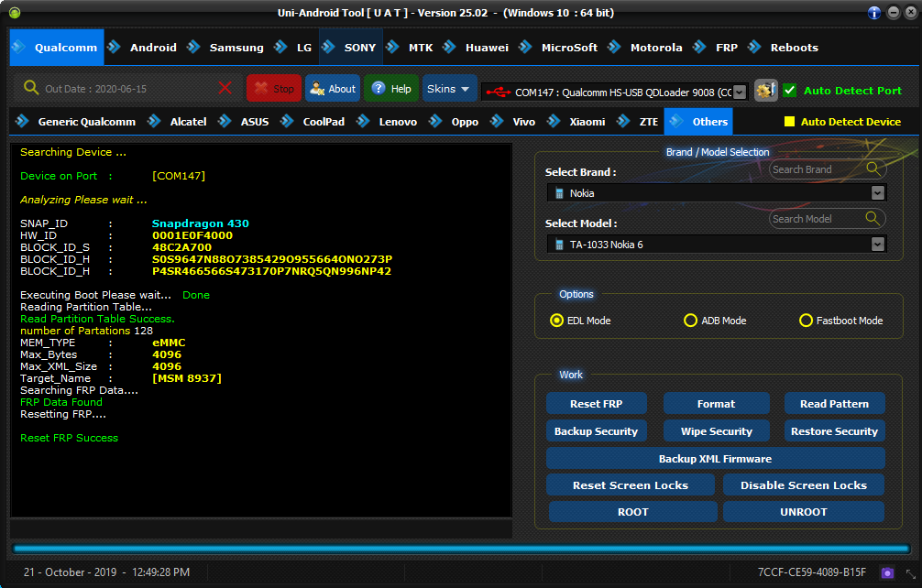Click the UNROOT button
The height and width of the screenshot is (588, 922).
[x=804, y=512]
